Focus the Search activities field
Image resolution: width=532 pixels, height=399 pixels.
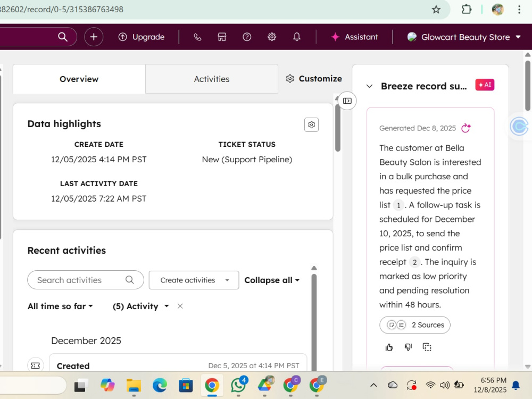point(86,280)
